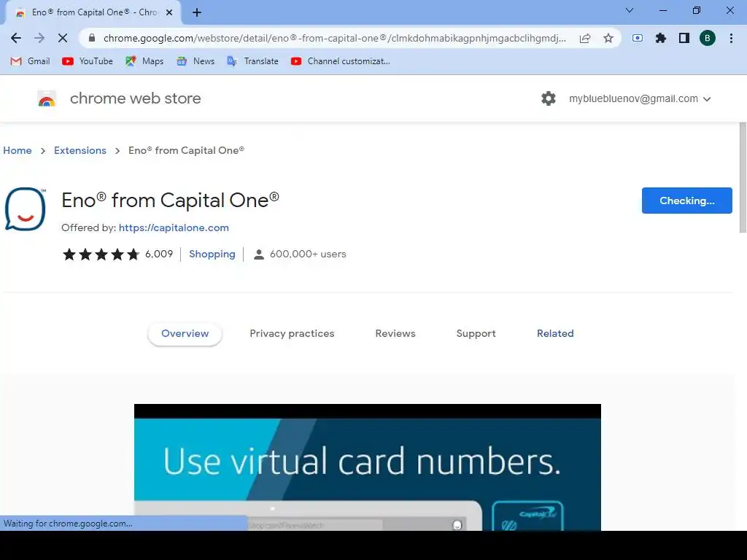Stop loading the page

coord(63,38)
